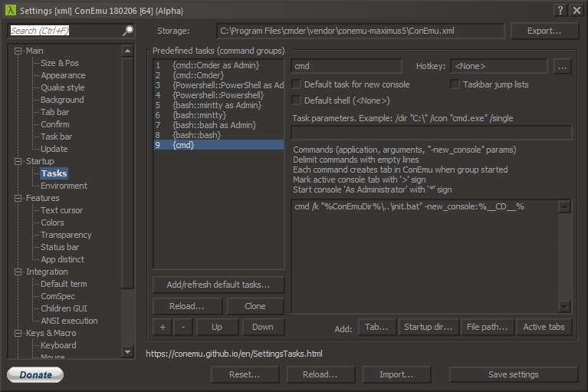Collapse the Keys & Macro node
The image size is (588, 392).
coord(18,333)
